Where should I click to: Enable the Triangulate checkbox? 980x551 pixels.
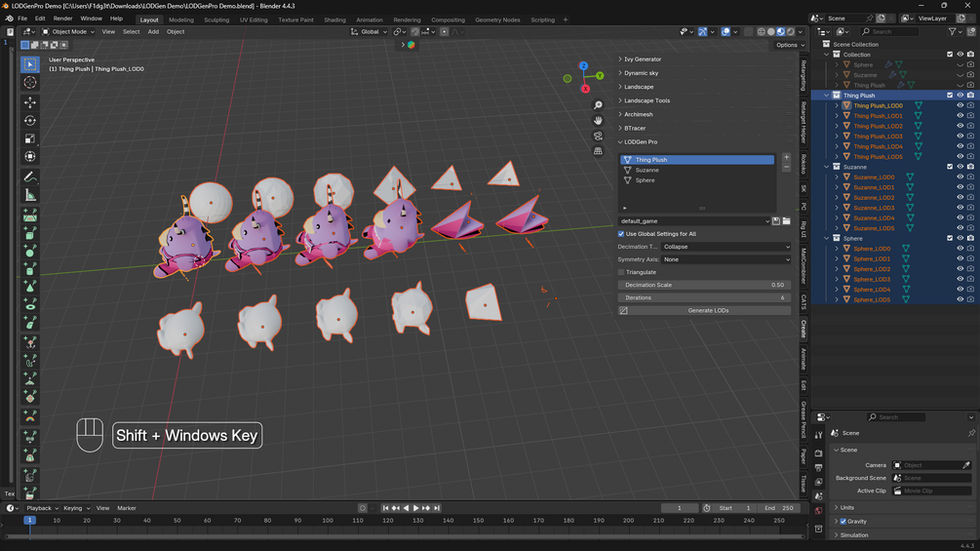[x=621, y=272]
